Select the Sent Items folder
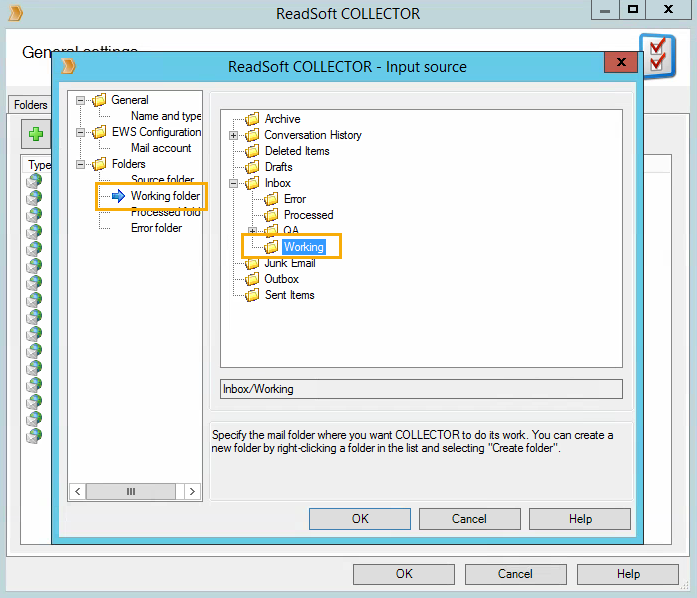Viewport: 697px width, 598px height. click(289, 295)
